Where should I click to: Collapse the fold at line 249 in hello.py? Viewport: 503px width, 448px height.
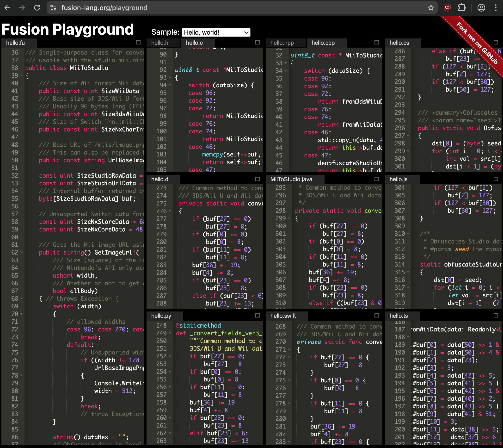click(x=170, y=333)
